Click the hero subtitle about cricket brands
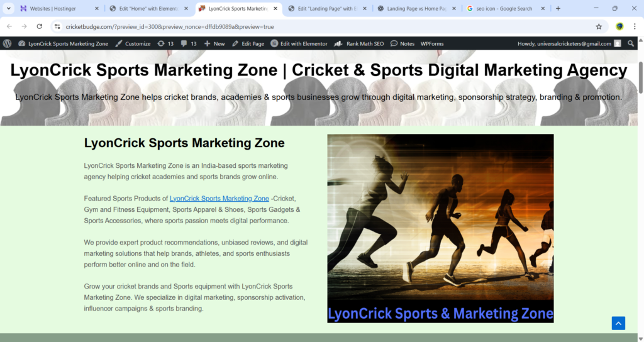This screenshot has width=644, height=342. (319, 97)
